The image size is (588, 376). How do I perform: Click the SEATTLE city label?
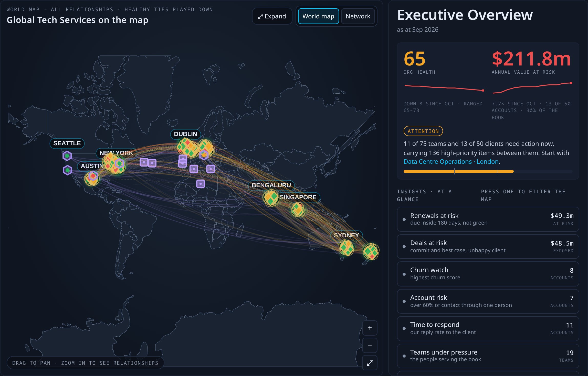coord(67,143)
